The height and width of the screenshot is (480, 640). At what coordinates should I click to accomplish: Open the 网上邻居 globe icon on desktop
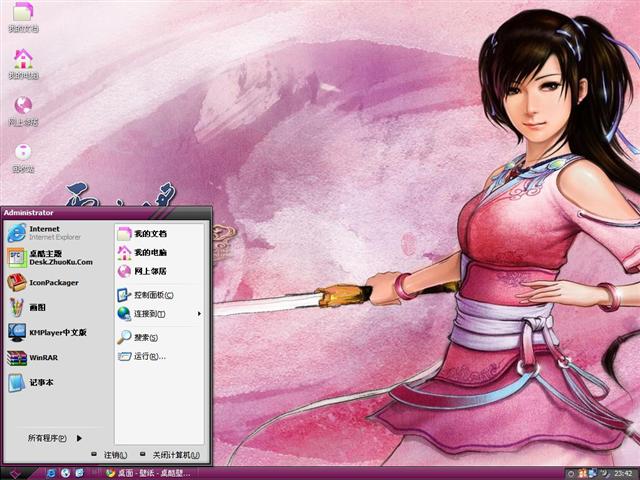point(23,111)
